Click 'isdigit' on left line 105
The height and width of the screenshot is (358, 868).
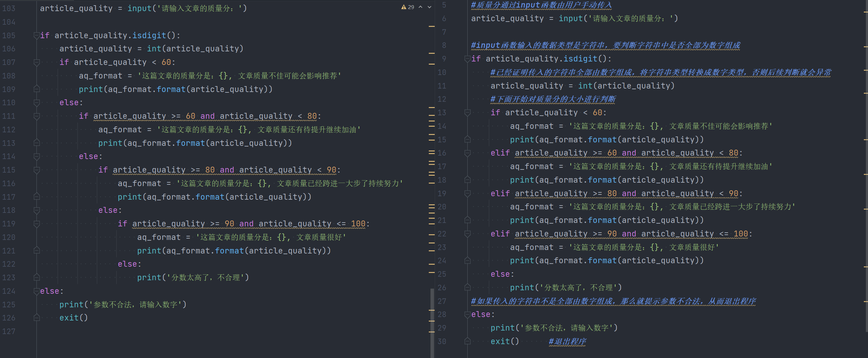149,35
